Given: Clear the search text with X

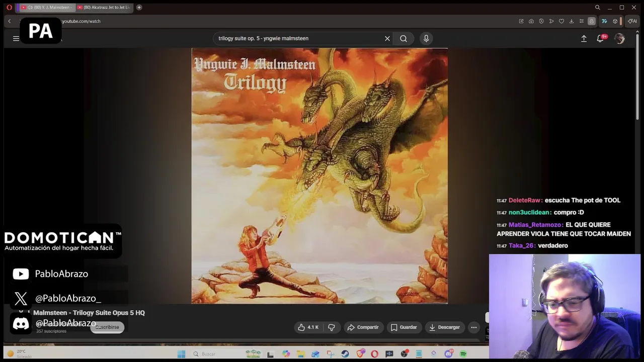Looking at the screenshot, I should click(387, 38).
